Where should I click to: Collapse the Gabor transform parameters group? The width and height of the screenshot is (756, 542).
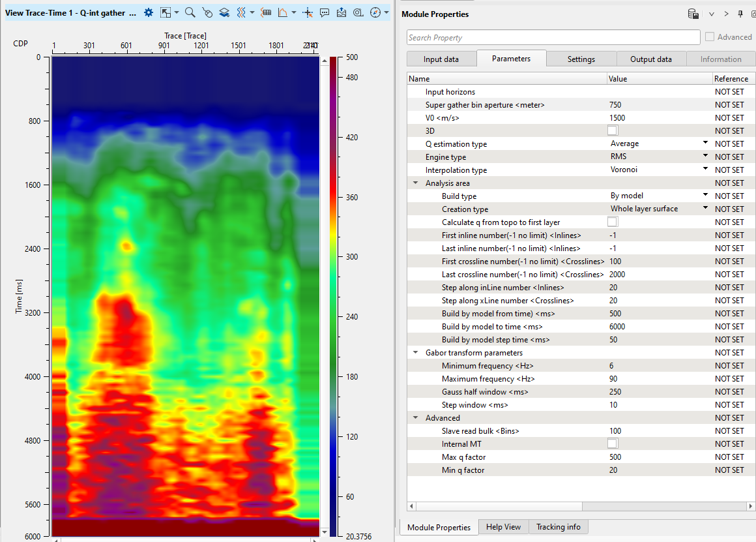pos(416,353)
